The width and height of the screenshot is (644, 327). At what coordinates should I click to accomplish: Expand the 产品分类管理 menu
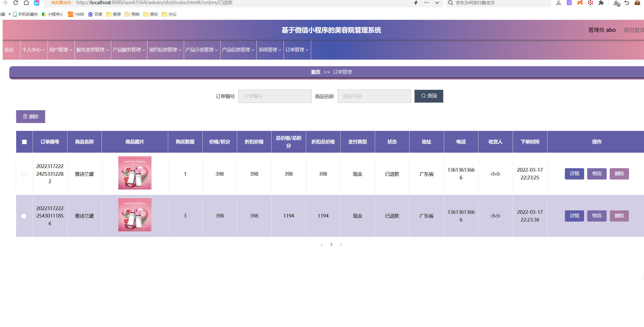tap(202, 50)
